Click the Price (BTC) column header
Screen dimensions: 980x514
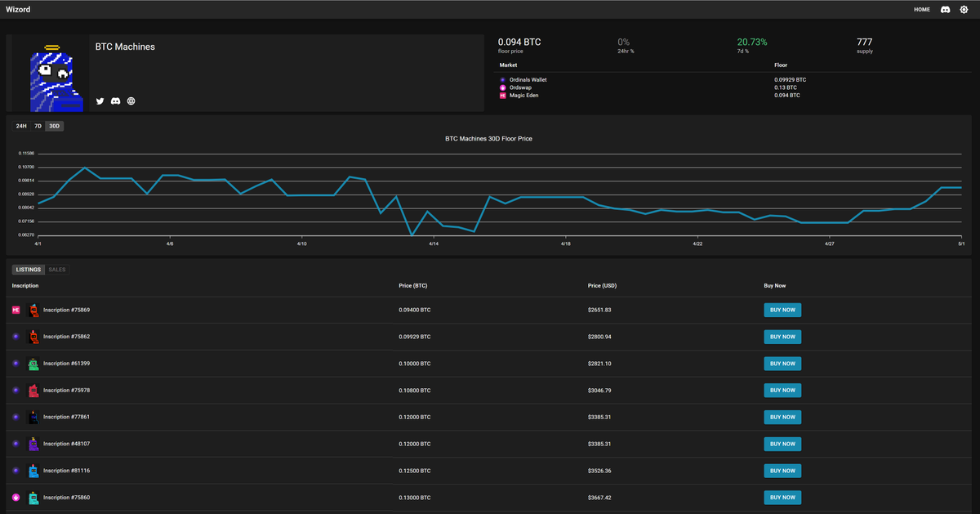[413, 286]
